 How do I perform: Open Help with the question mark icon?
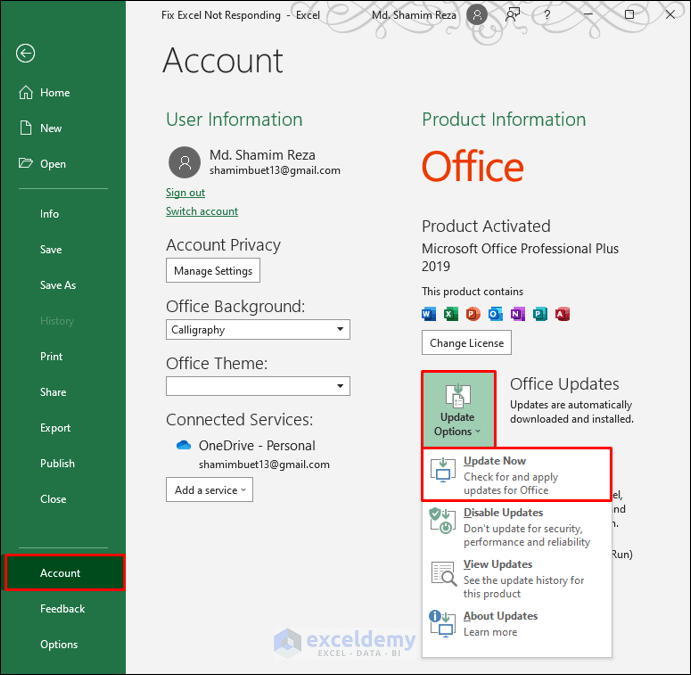(x=547, y=15)
